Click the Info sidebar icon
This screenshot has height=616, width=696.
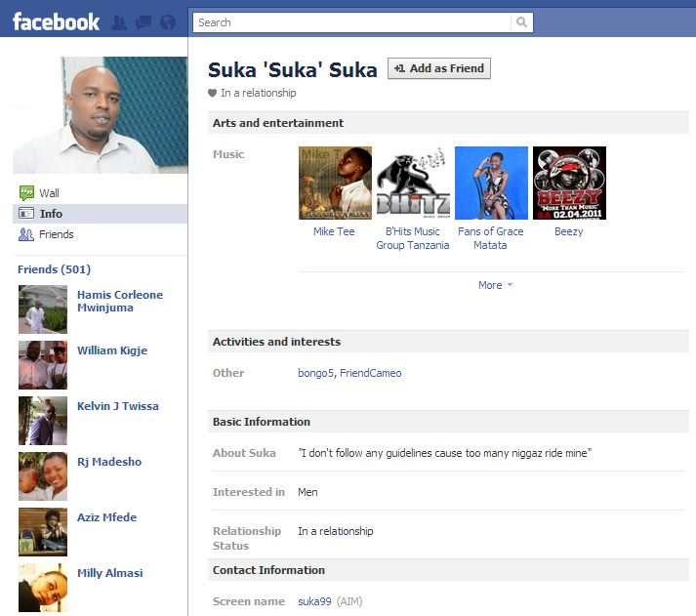click(26, 214)
